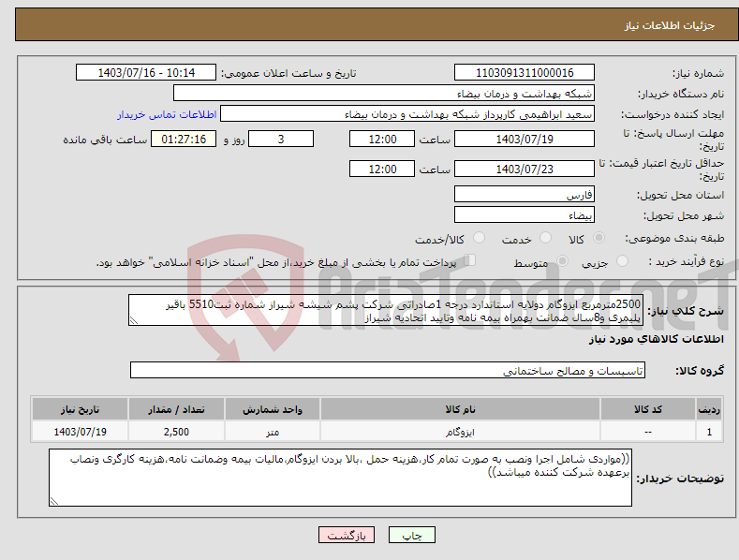Screen dimensions: 739x560
Task: Click the table date cell 1403/07/19
Action: pos(81,432)
